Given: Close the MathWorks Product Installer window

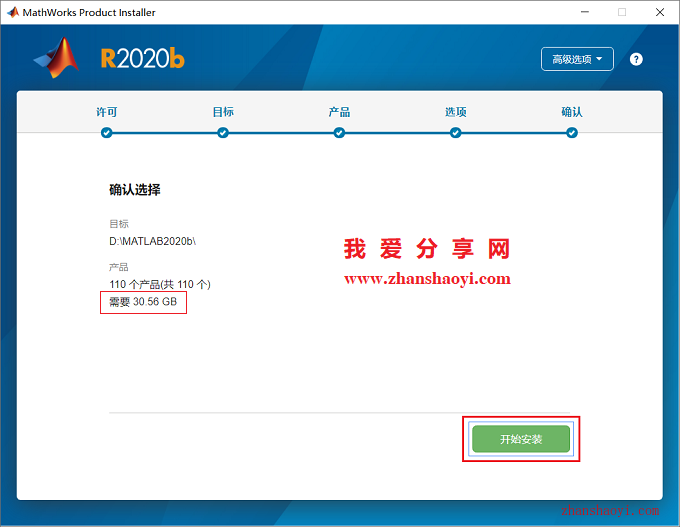Looking at the screenshot, I should (x=660, y=12).
